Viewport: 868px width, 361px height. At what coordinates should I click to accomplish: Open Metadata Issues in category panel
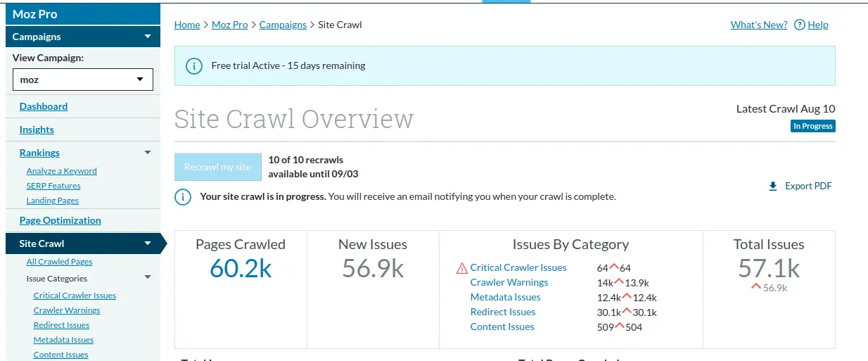click(506, 297)
